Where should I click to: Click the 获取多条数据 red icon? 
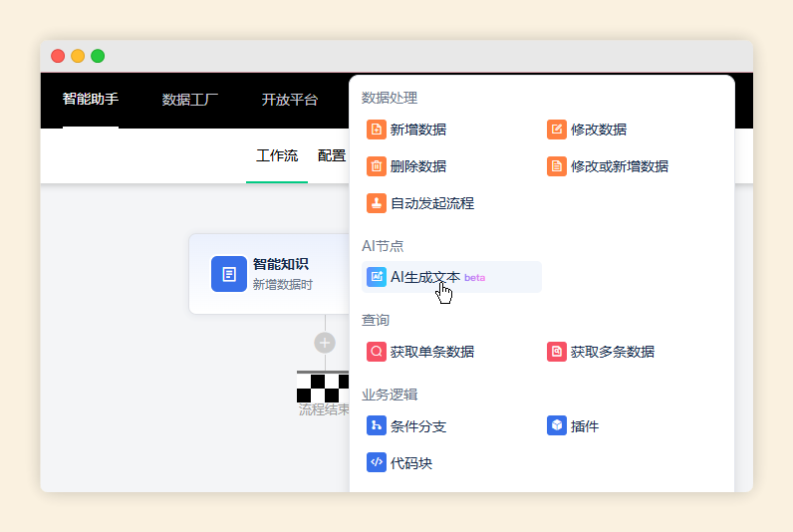[557, 352]
